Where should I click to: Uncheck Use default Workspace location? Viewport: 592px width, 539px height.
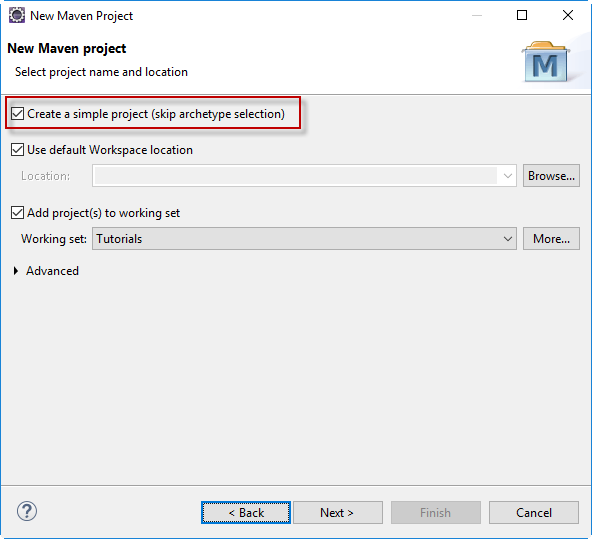point(17,149)
